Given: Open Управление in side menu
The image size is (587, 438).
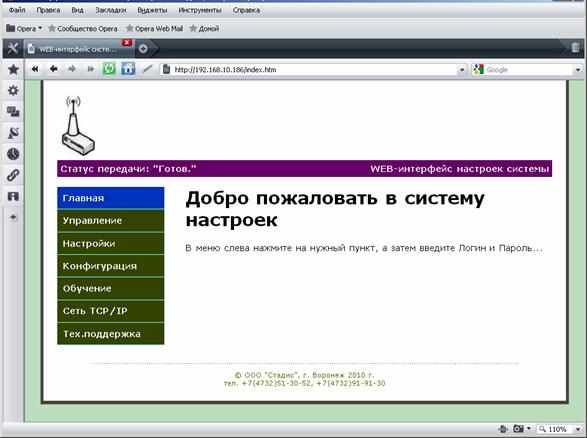Looking at the screenshot, I should click(110, 220).
